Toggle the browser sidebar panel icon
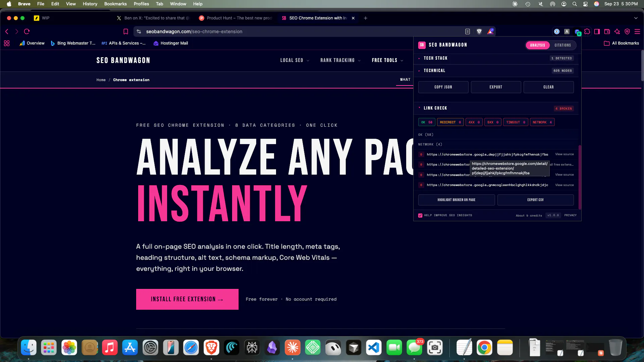The height and width of the screenshot is (362, 644). tap(597, 32)
